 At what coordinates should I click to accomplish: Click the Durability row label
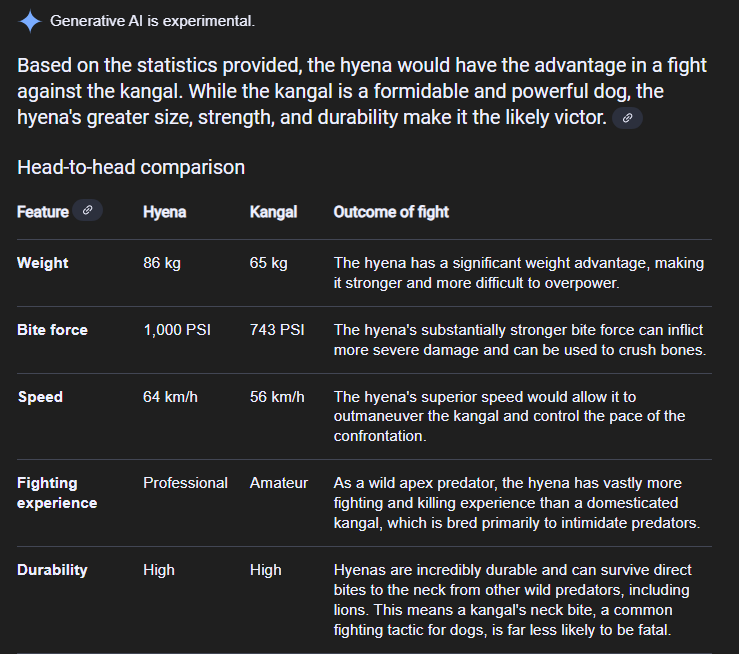coord(52,570)
